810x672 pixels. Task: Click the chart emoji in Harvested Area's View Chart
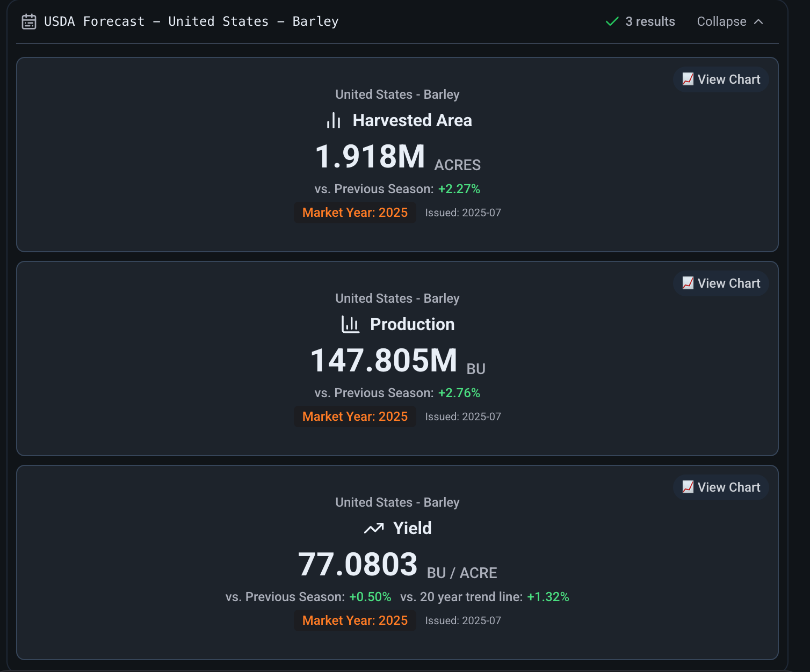(688, 79)
